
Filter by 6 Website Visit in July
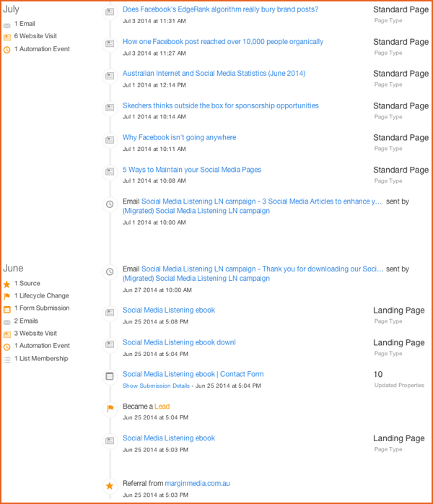[35, 36]
